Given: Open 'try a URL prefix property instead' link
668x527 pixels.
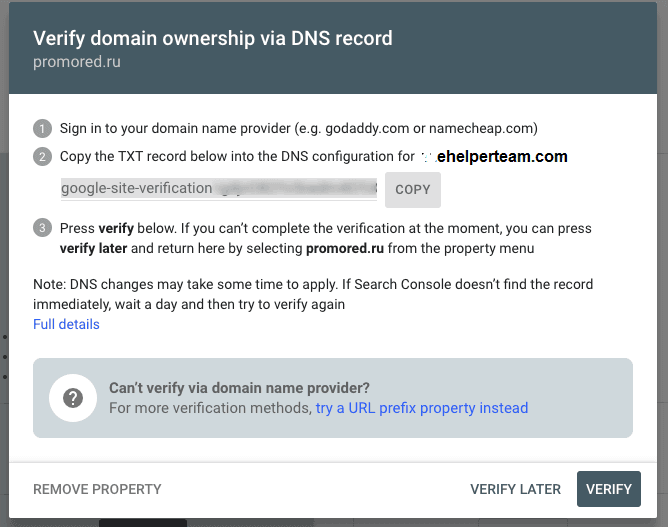Looking at the screenshot, I should pos(422,408).
